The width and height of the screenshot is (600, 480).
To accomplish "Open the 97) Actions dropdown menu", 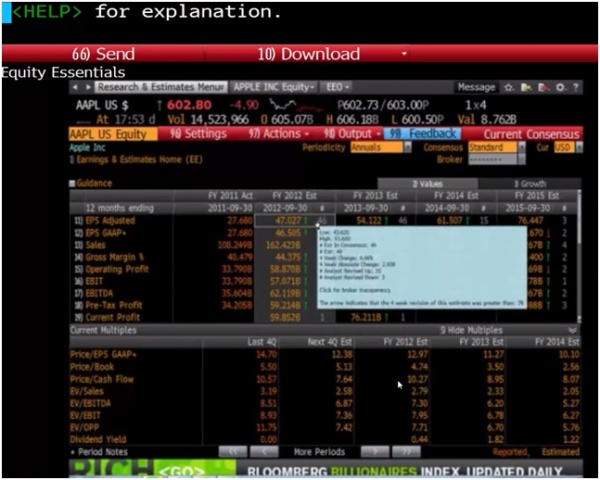I will pos(279,134).
